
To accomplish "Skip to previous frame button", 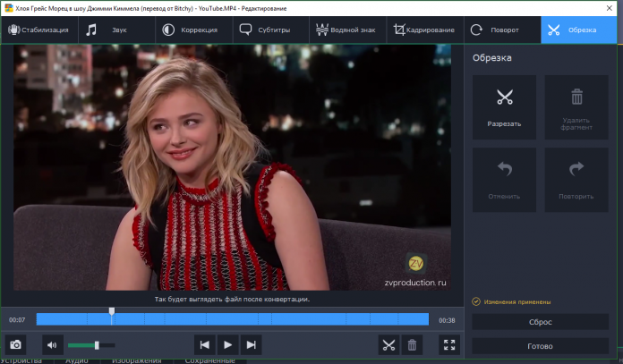I will (205, 344).
